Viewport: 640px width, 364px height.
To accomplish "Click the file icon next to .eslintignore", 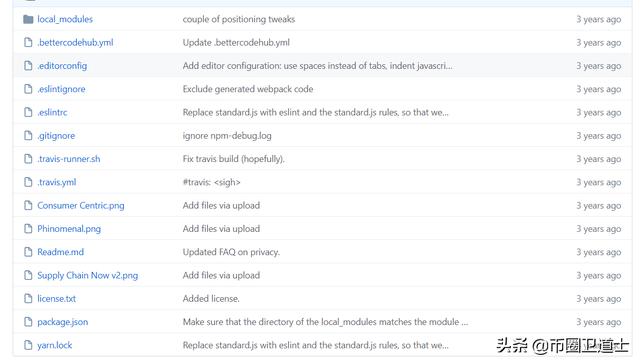I will coord(28,89).
